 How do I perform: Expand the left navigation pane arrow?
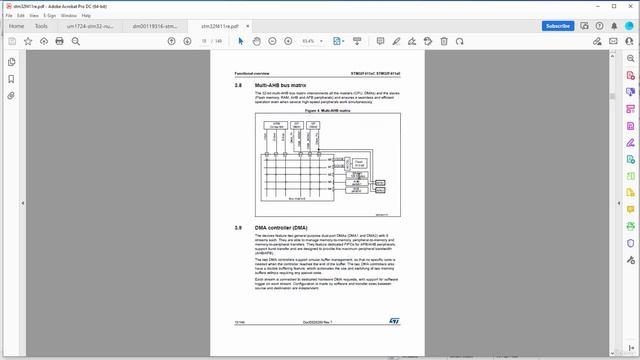pyautogui.click(x=23, y=203)
